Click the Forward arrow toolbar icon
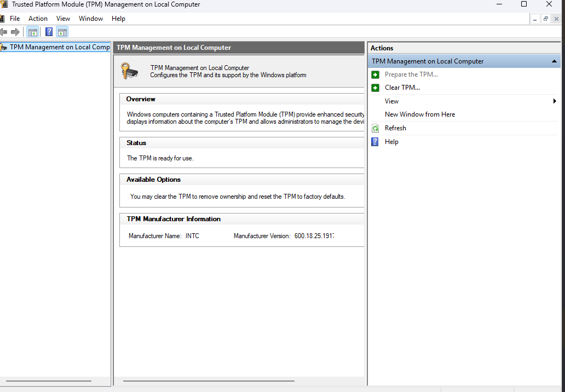Viewport: 565px width, 392px height. 15,32
